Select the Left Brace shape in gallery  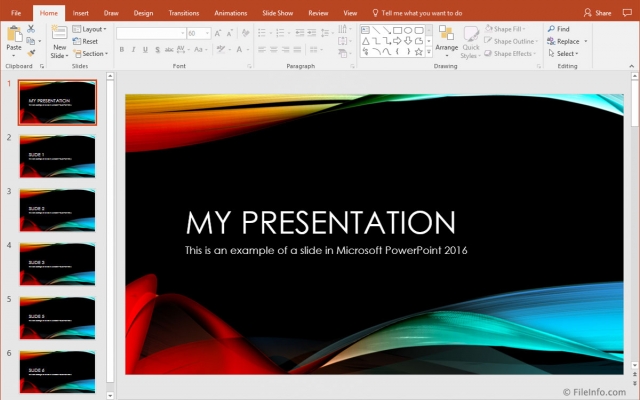(397, 52)
